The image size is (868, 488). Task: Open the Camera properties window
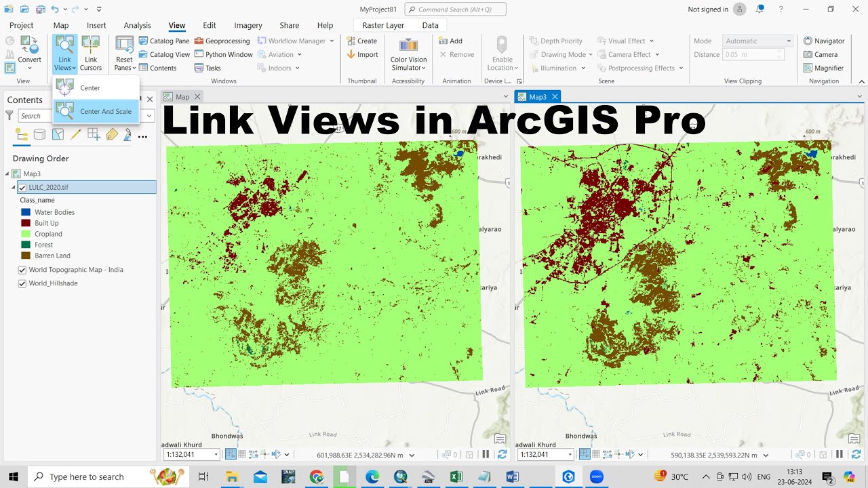[x=821, y=54]
